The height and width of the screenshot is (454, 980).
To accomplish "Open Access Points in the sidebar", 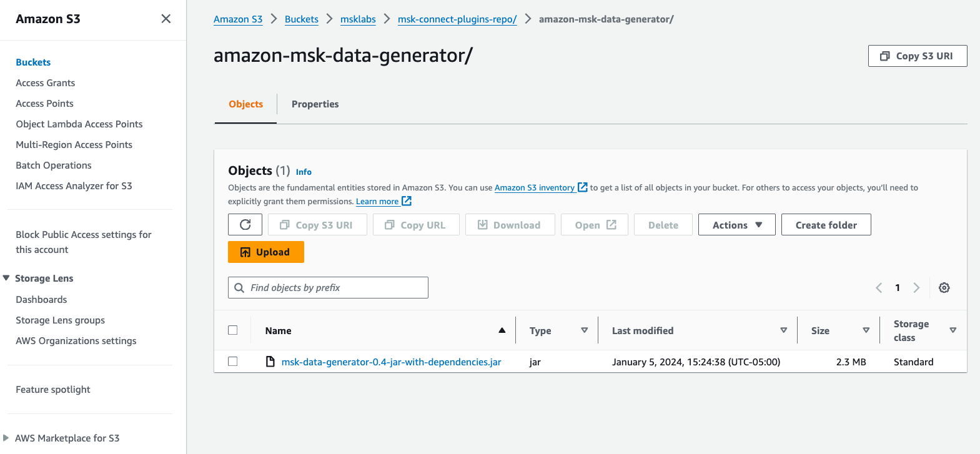I will click(x=45, y=104).
